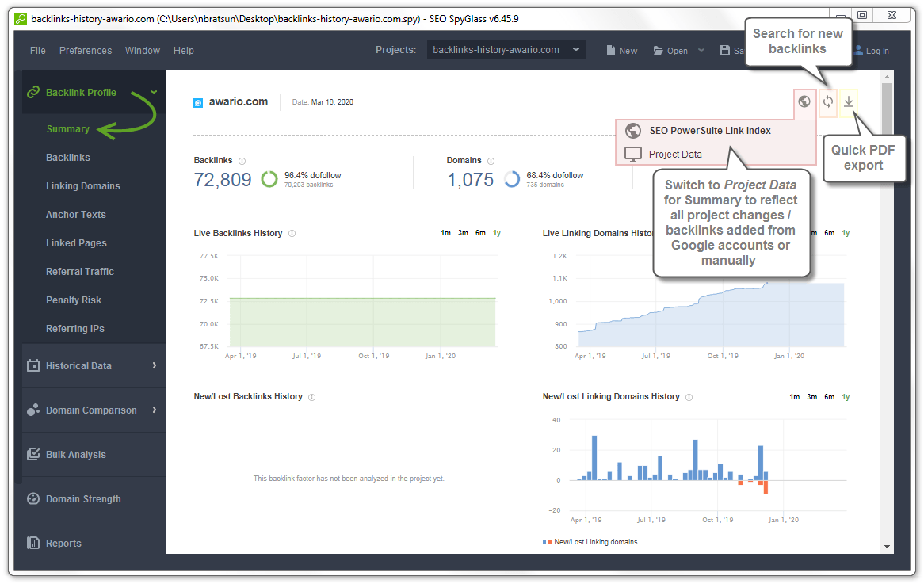
Task: Click the New project button
Action: (622, 51)
